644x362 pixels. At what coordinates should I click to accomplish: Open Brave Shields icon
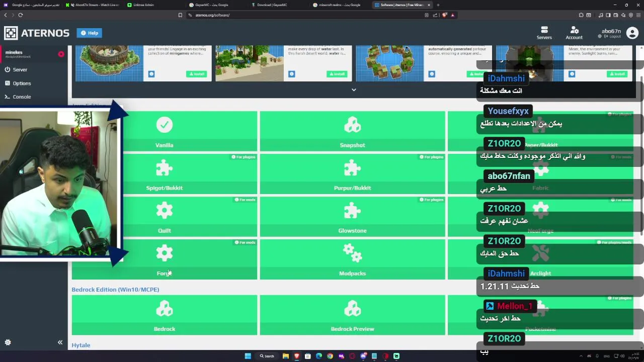point(444,15)
